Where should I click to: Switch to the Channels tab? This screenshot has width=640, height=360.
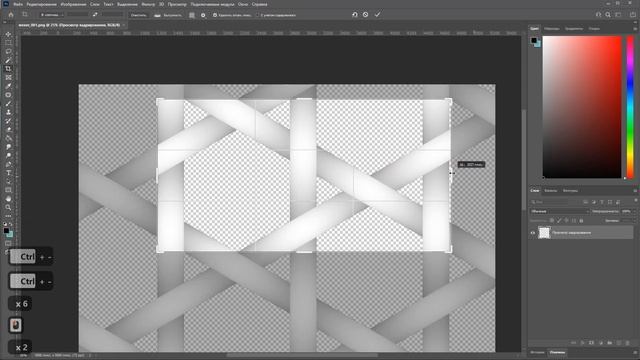tap(551, 191)
